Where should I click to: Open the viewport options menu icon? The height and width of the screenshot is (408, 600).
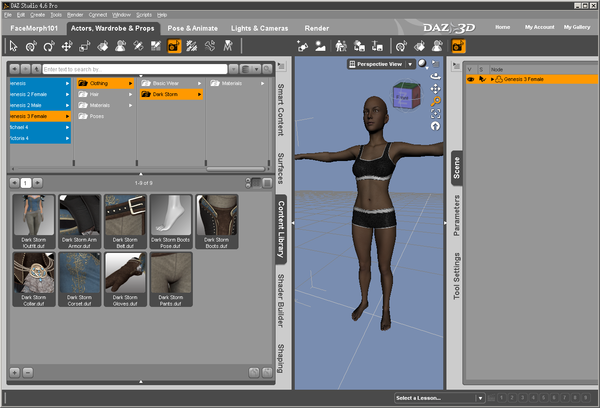[435, 64]
